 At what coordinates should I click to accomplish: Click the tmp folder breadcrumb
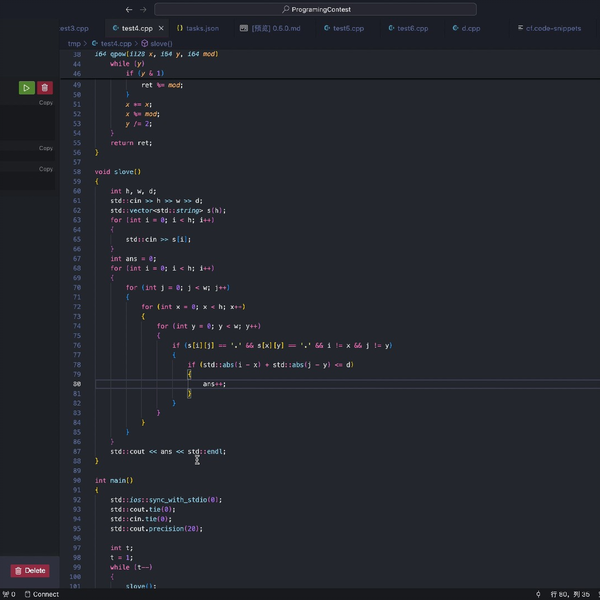tap(74, 44)
